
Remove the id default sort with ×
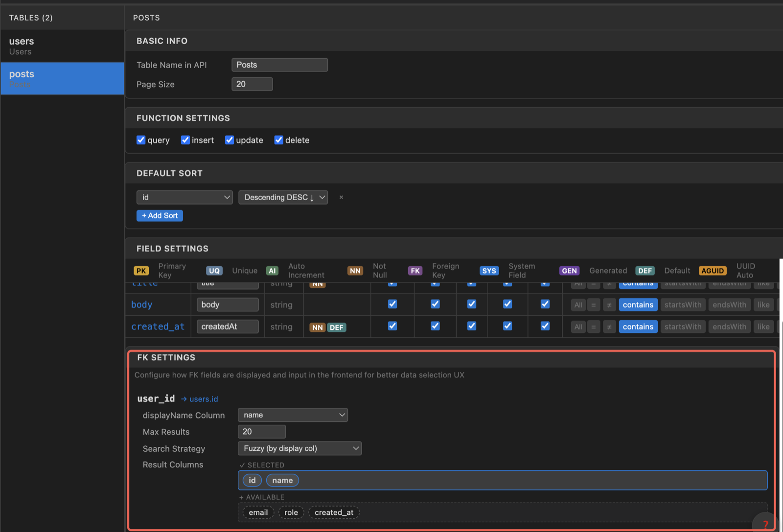tap(341, 197)
